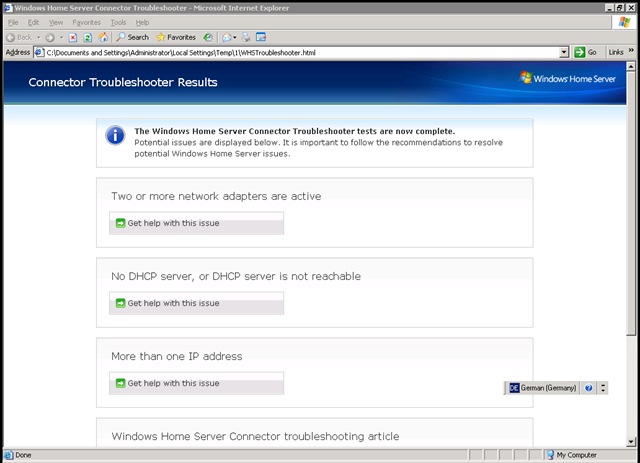The image size is (640, 463).
Task: Click the Edit page toolbar icon
Action: tap(261, 37)
